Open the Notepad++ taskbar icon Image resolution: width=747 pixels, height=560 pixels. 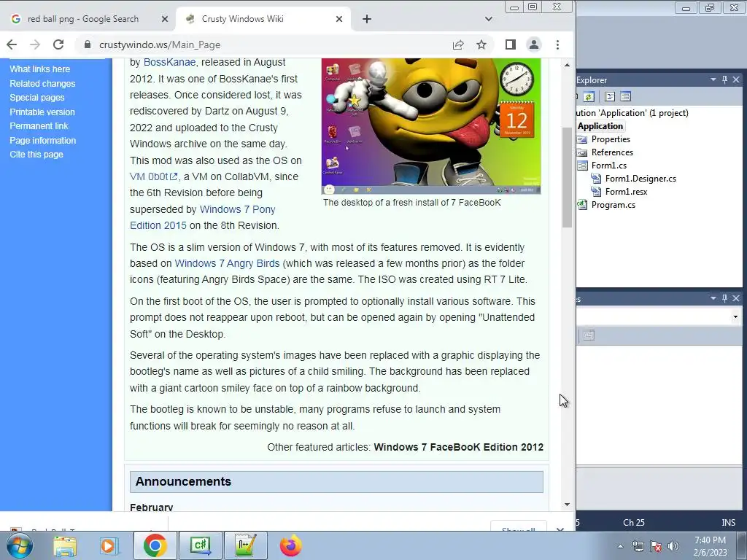(245, 545)
